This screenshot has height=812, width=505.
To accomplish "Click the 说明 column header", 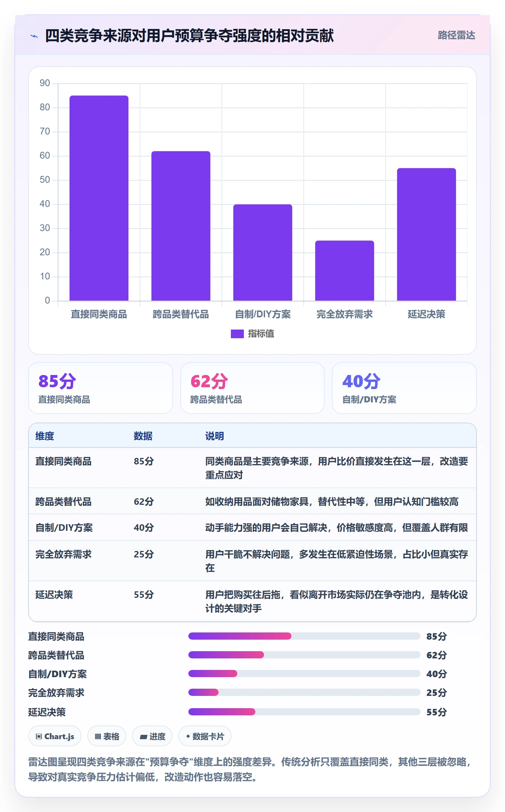I will click(215, 436).
